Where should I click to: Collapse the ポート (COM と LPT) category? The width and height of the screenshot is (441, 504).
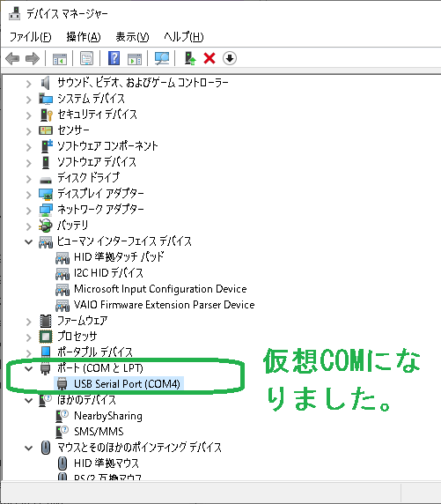coord(29,368)
